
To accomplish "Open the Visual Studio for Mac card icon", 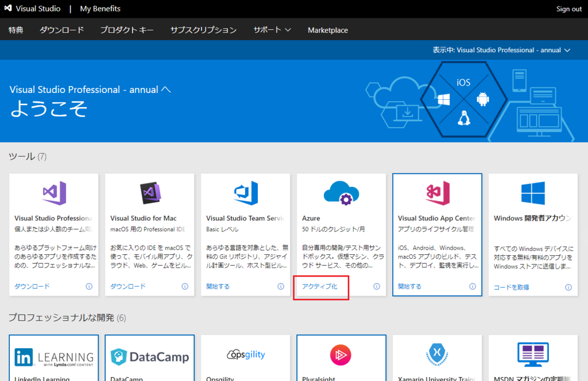I will point(150,193).
